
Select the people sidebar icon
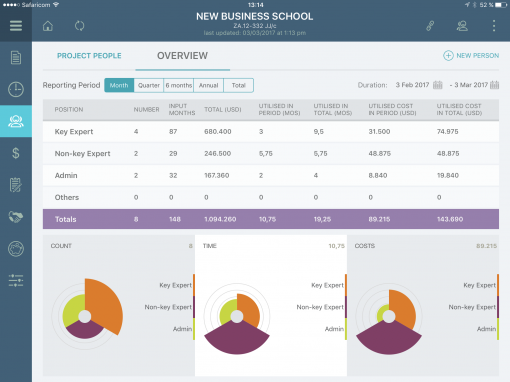(x=16, y=121)
